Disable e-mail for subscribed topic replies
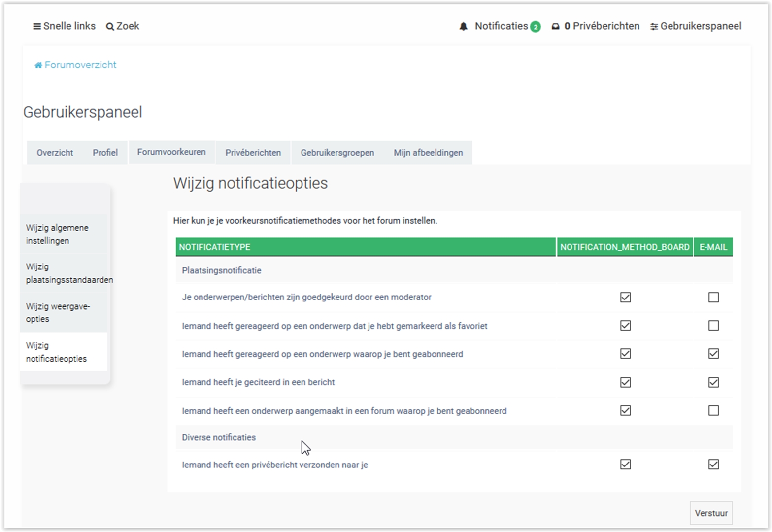This screenshot has width=772, height=532. [713, 354]
